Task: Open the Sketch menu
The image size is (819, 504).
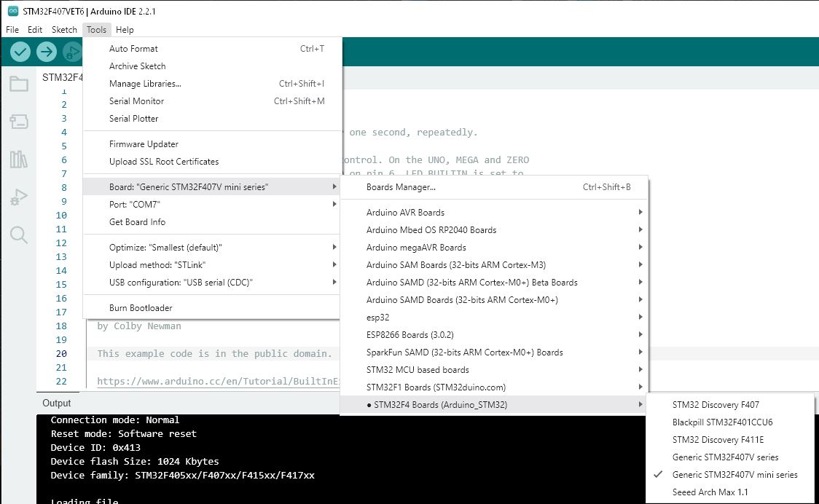Action: 64,30
